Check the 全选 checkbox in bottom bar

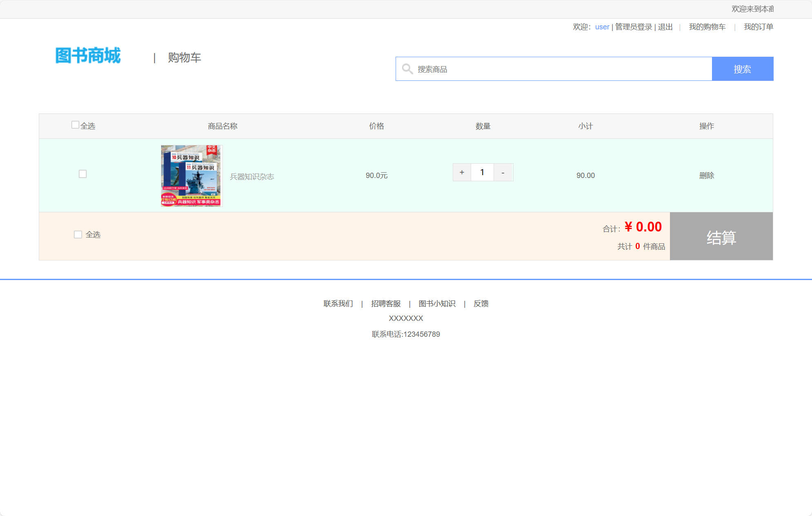pyautogui.click(x=78, y=234)
